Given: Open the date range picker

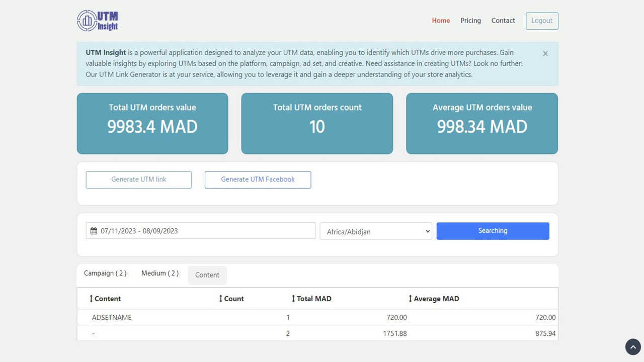Looking at the screenshot, I should coord(200,230).
